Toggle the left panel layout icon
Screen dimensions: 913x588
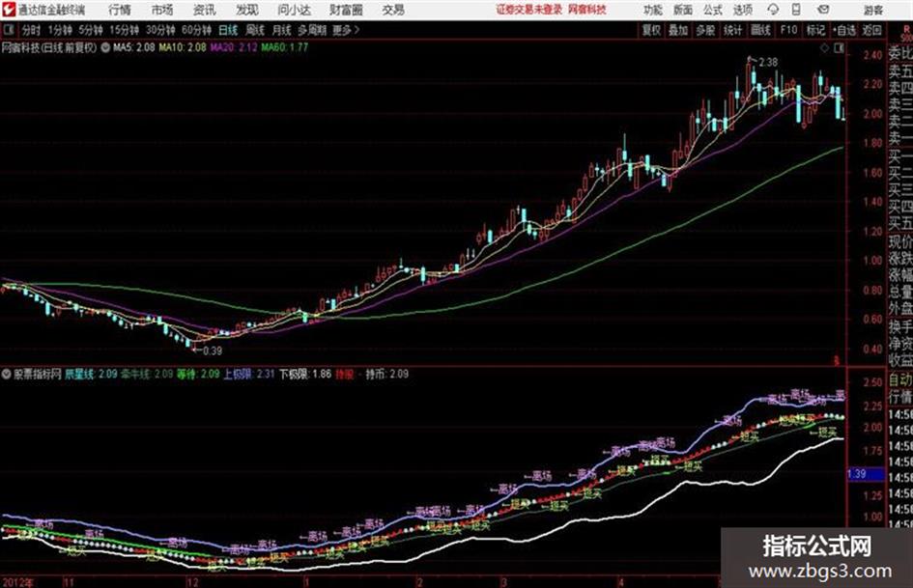click(x=8, y=30)
